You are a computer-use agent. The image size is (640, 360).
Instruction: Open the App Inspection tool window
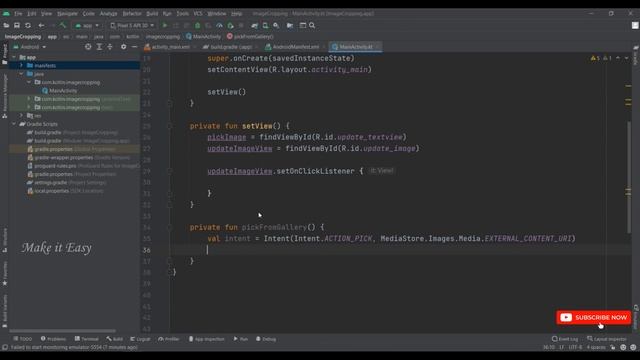207,339
